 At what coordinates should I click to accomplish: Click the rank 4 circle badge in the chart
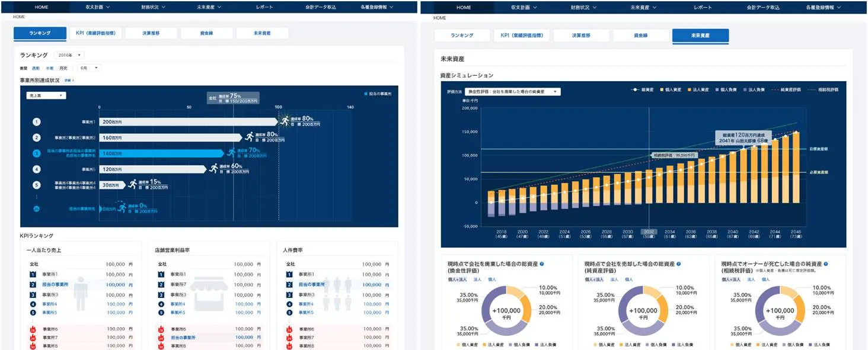point(37,169)
